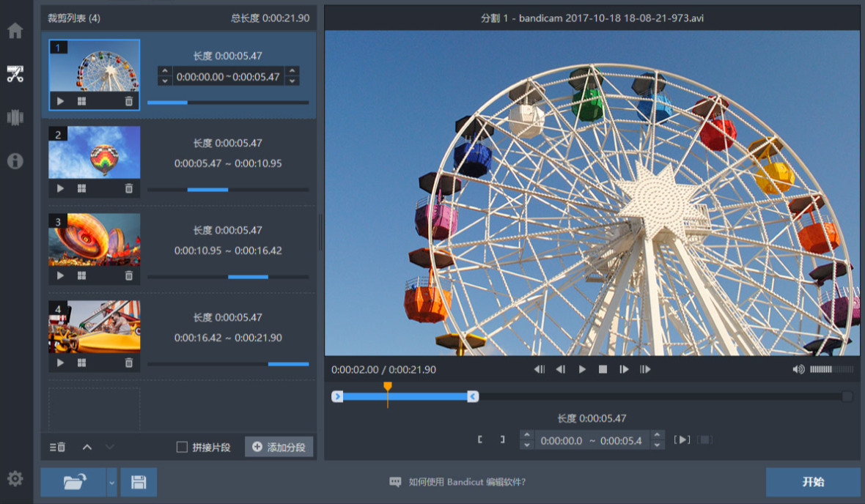
Task: Click the 添加分段 button
Action: tap(279, 447)
